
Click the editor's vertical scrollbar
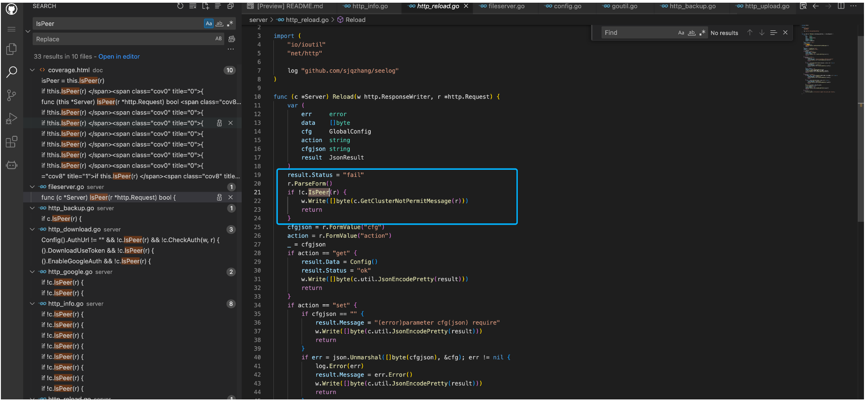(x=860, y=134)
